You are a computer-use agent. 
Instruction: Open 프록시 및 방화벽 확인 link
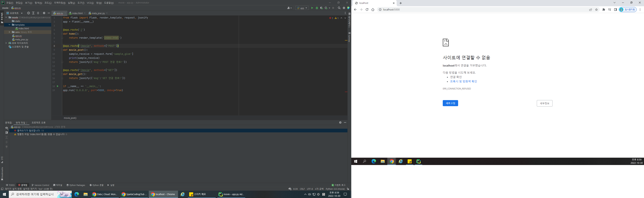[463, 81]
